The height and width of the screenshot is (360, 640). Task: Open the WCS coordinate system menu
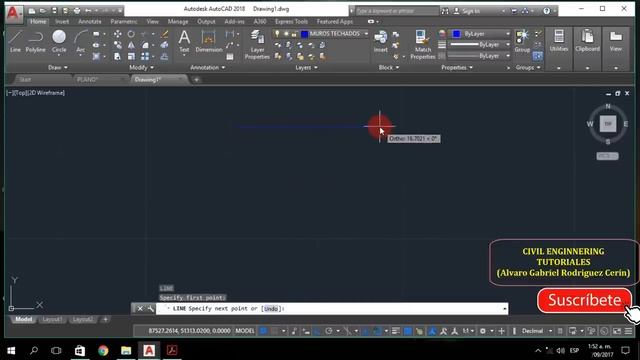[607, 156]
